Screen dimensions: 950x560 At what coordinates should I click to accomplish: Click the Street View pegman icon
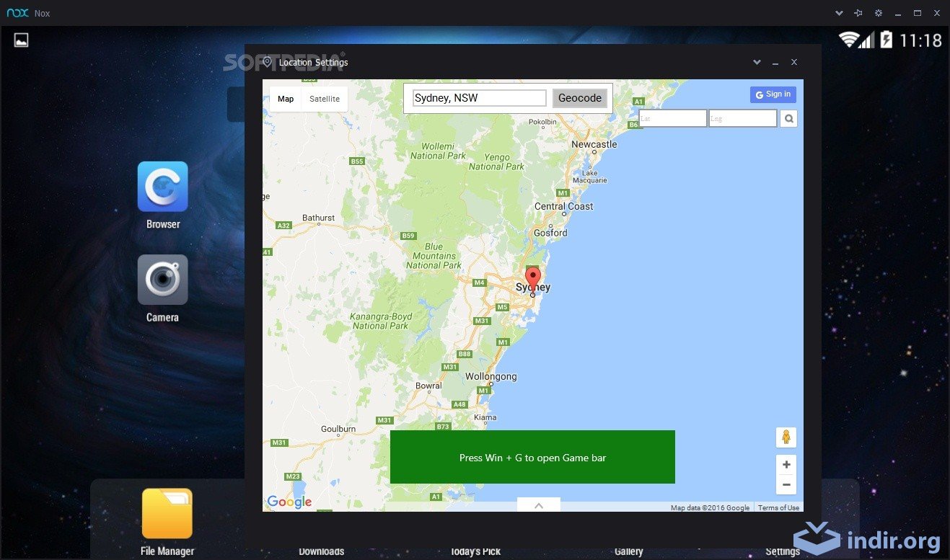[786, 437]
